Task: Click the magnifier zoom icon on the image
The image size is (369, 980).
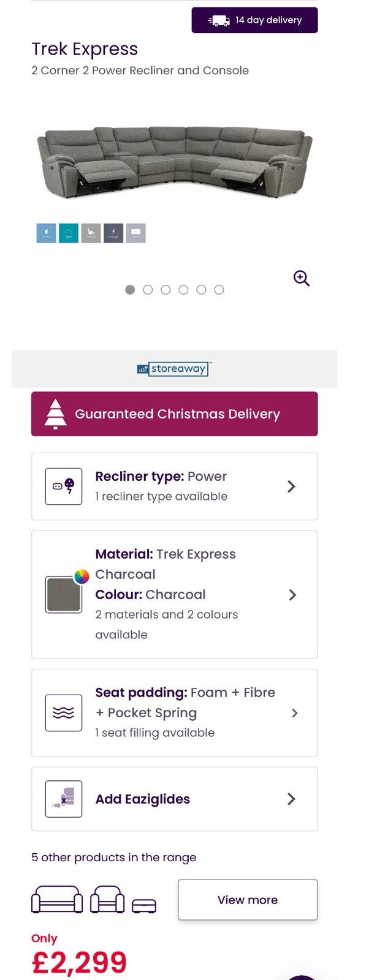Action: pyautogui.click(x=301, y=279)
